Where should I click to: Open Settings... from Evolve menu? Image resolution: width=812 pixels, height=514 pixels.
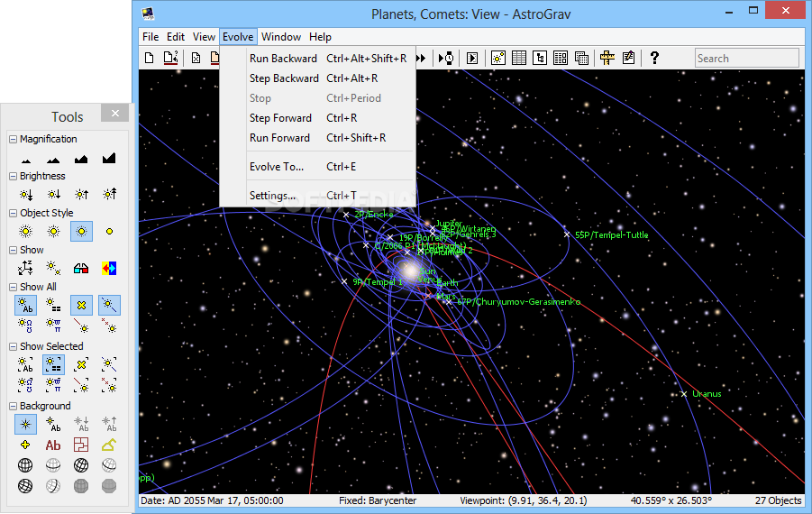(x=318, y=196)
